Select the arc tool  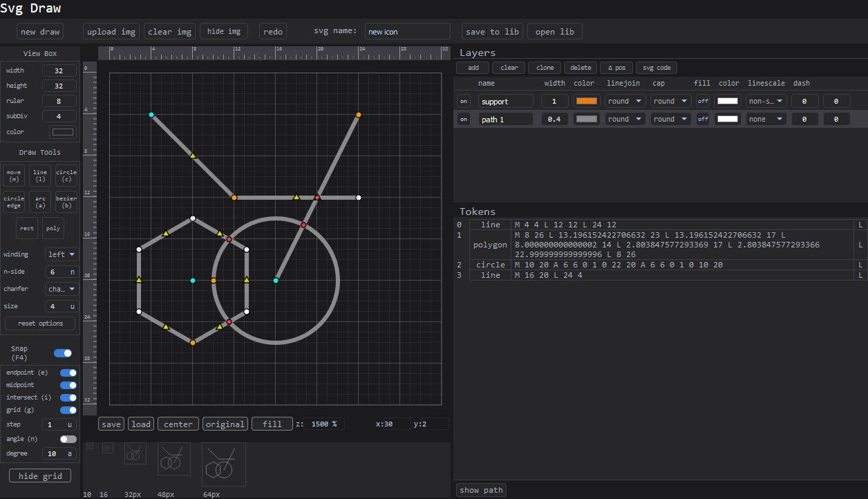coord(39,201)
